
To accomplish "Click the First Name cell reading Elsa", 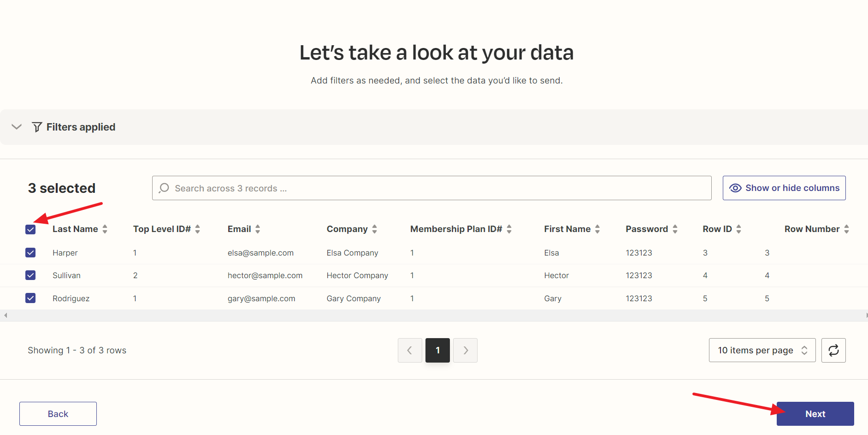I will pos(551,253).
